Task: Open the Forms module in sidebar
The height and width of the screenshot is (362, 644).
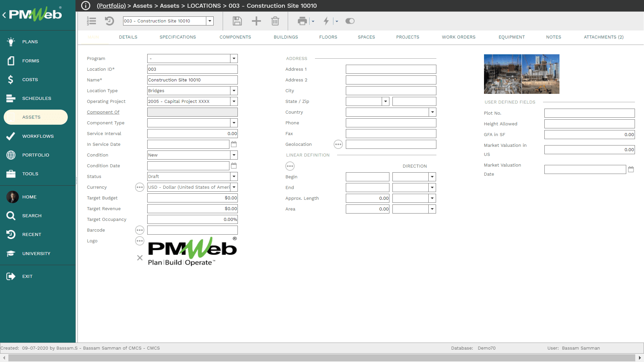Action: coord(31,61)
